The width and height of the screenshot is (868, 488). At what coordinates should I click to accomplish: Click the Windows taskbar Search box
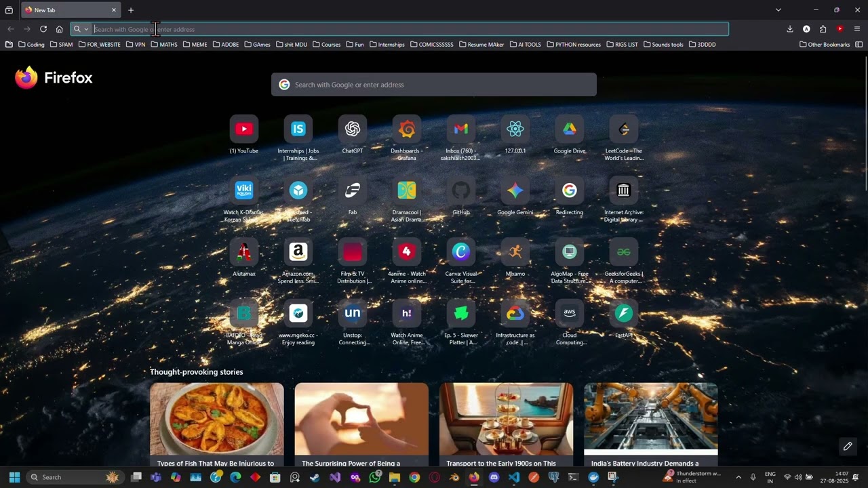(x=74, y=477)
